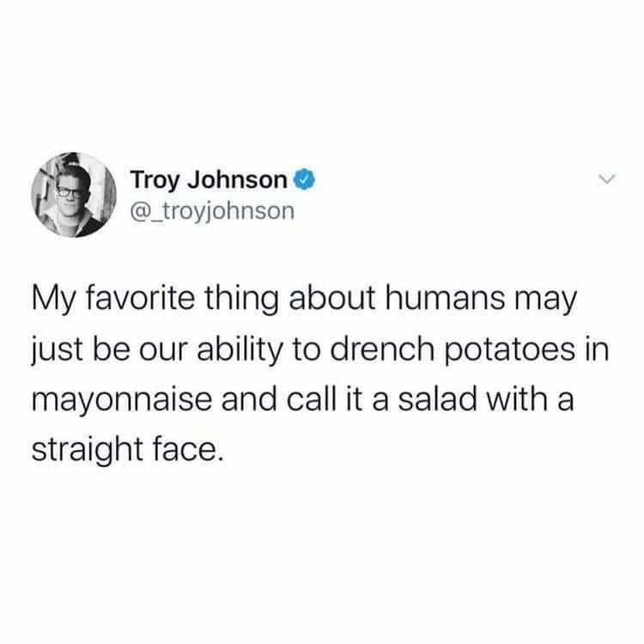
Task: Select the word "call" in third line
Action: (x=308, y=398)
